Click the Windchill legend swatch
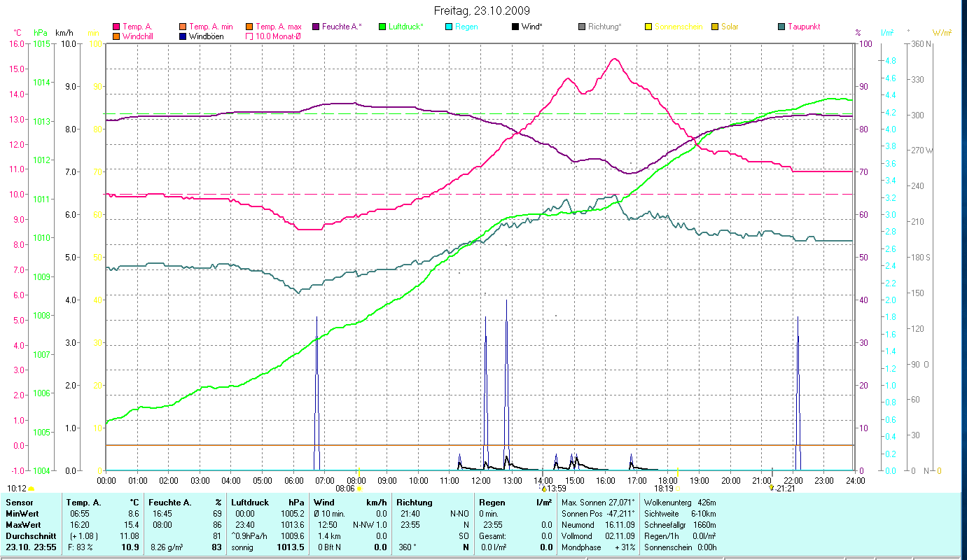 116,36
